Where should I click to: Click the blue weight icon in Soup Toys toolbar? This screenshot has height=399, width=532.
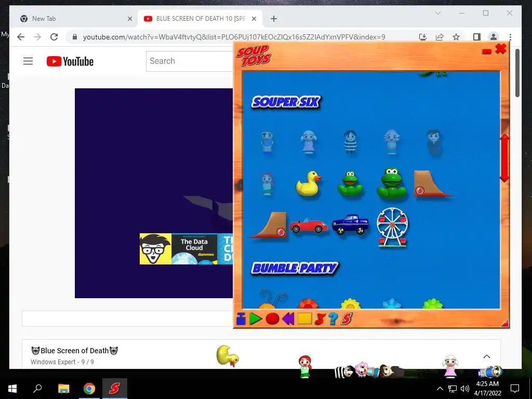coord(241,319)
